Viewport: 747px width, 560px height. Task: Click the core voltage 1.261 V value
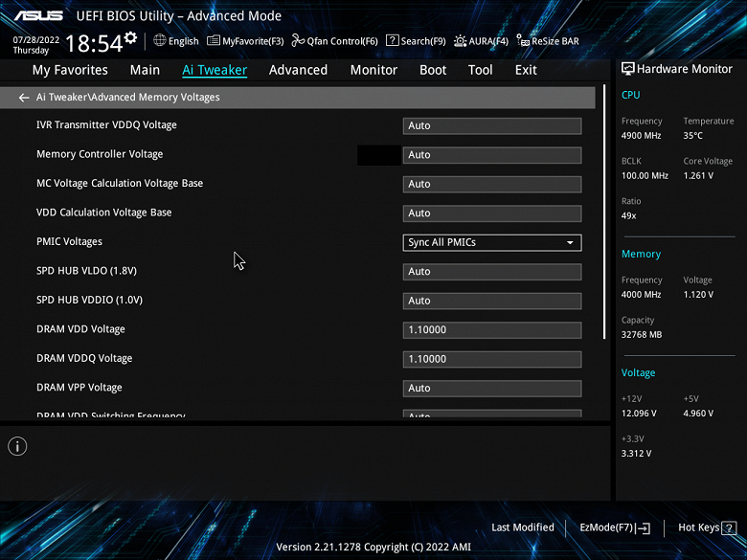(x=698, y=176)
